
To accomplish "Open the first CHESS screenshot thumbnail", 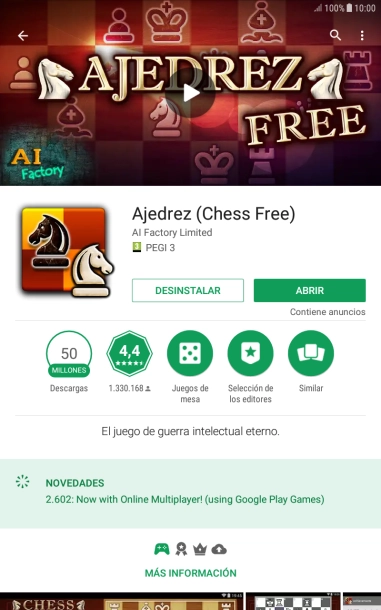I will [121, 601].
